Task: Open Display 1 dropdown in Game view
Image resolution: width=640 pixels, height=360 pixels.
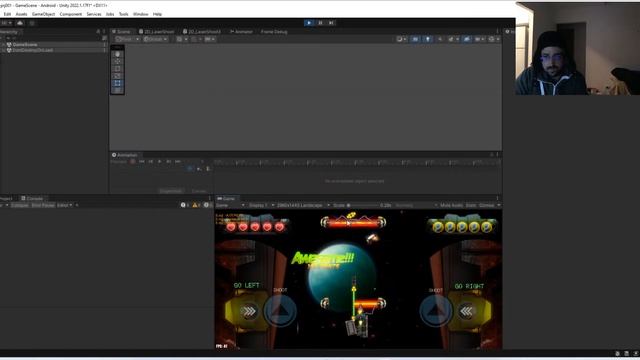Action: 260,205
